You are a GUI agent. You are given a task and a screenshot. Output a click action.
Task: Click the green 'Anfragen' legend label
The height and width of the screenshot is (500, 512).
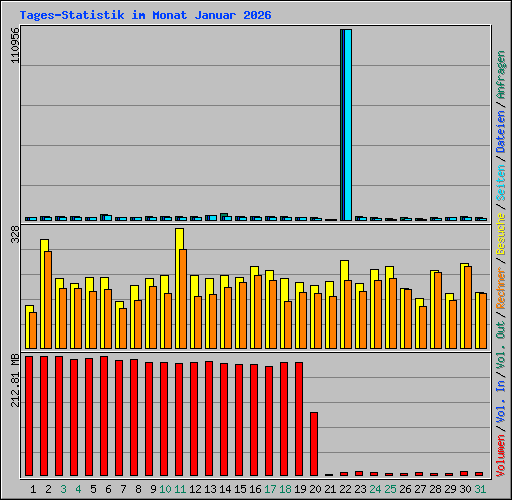(501, 75)
